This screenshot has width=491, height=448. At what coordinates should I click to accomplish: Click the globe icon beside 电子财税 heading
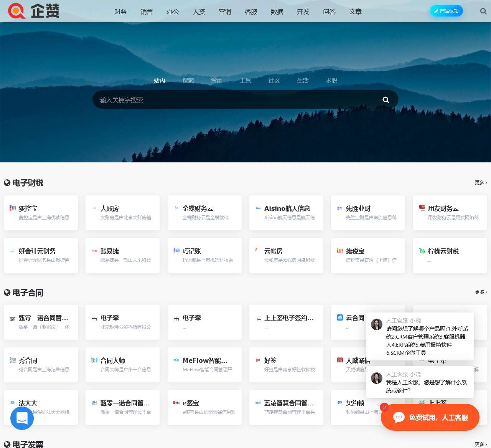7,182
